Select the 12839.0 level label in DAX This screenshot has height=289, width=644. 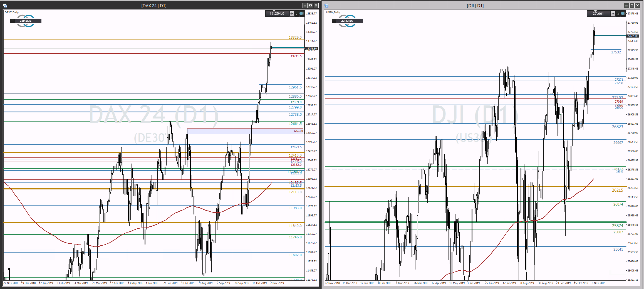pyautogui.click(x=296, y=102)
